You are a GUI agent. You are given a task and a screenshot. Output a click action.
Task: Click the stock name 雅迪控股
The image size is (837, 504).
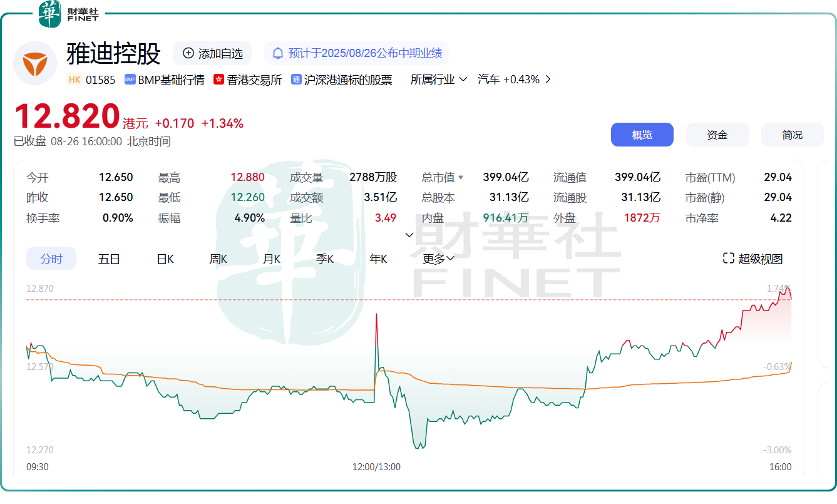[114, 53]
